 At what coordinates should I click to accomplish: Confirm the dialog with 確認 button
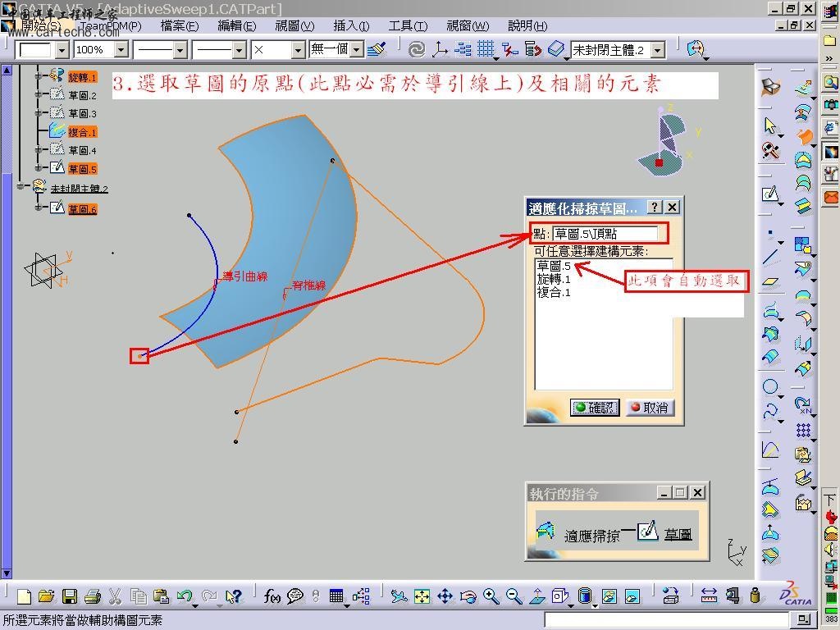[595, 408]
